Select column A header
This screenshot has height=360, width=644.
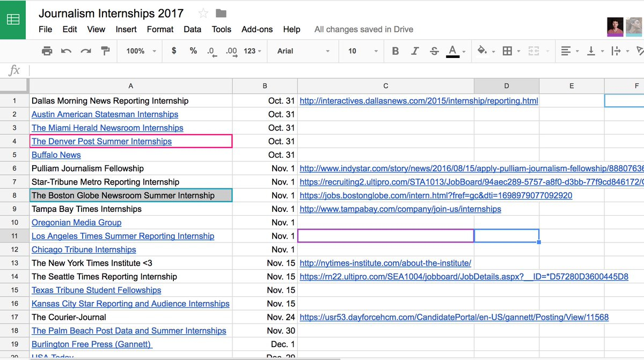131,86
